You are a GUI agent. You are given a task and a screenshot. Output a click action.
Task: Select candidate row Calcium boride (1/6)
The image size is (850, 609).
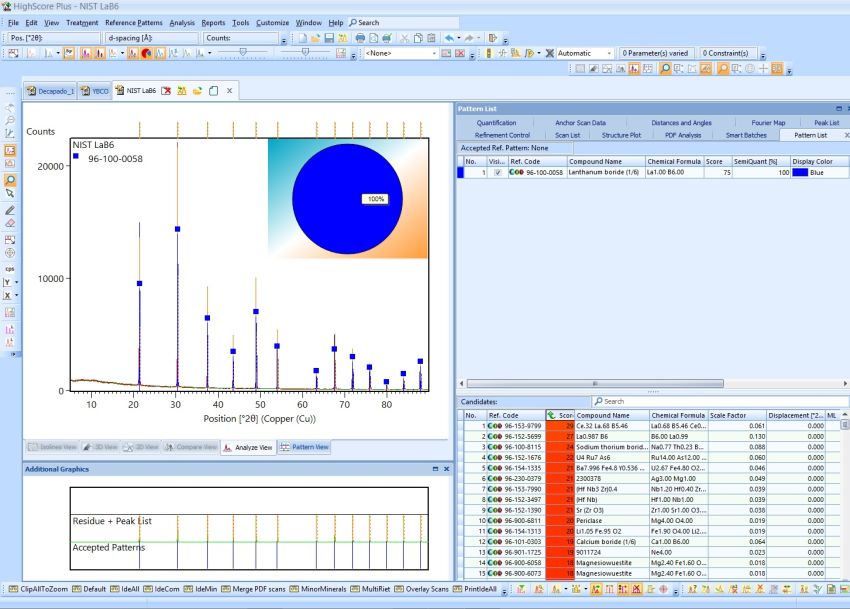click(653, 542)
